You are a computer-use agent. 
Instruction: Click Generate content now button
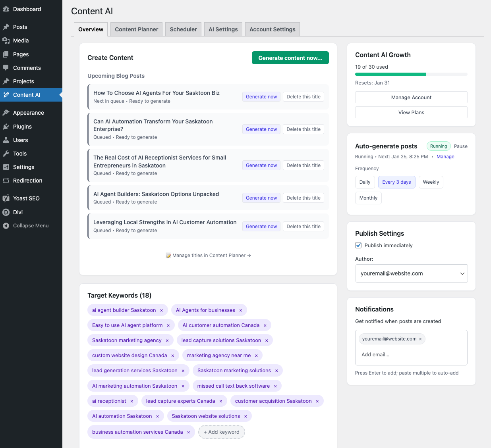coord(290,58)
